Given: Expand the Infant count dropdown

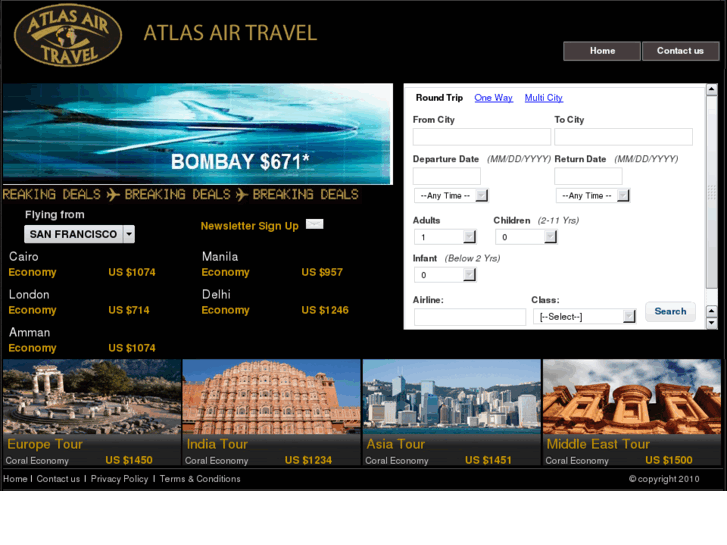Looking at the screenshot, I should pyautogui.click(x=445, y=275).
